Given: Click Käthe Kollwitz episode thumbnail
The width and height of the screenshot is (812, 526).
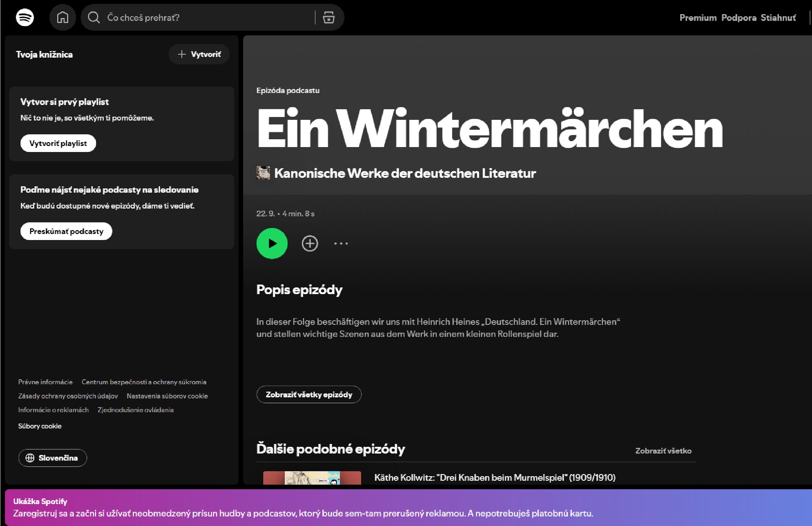Looking at the screenshot, I should 312,478.
